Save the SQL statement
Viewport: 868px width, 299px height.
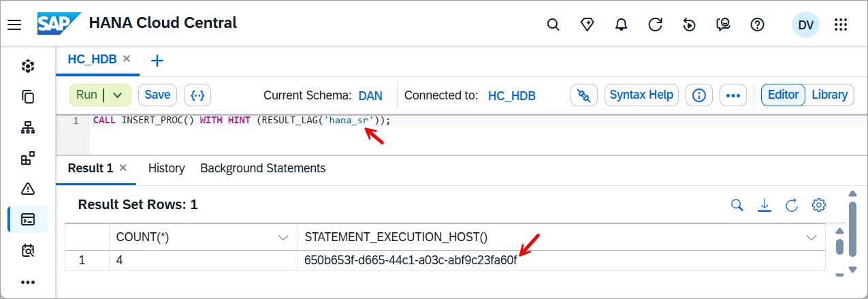(x=157, y=95)
